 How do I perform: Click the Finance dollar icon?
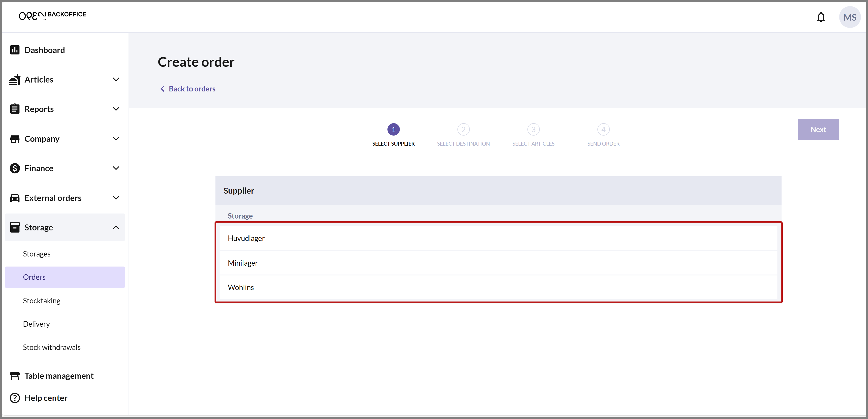(15, 168)
